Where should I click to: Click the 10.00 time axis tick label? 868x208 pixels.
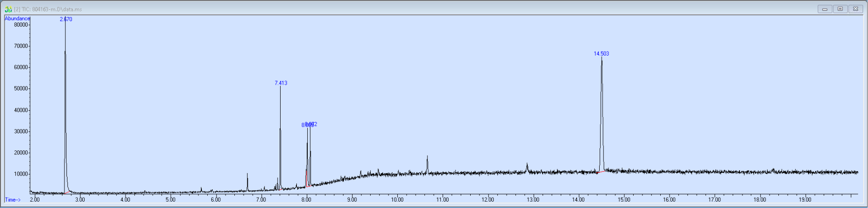[x=397, y=200]
